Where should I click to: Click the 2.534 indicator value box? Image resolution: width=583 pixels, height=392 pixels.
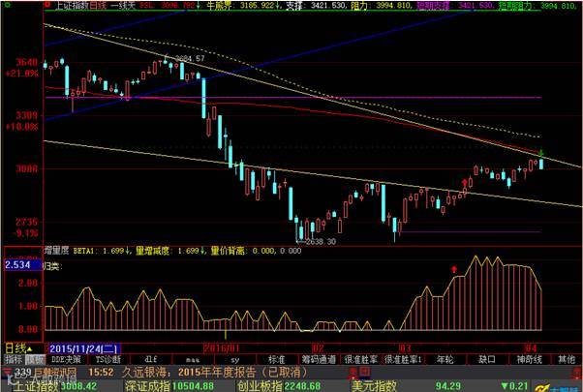(x=22, y=265)
